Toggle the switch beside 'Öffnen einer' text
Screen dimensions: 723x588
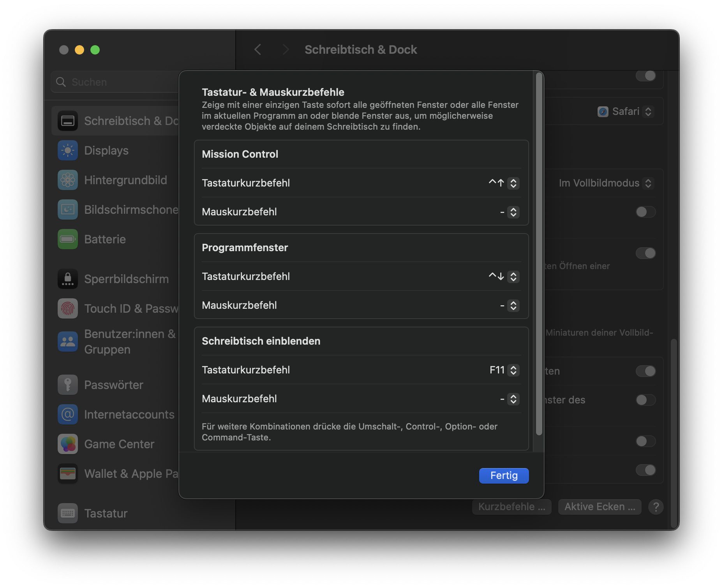coord(645,254)
